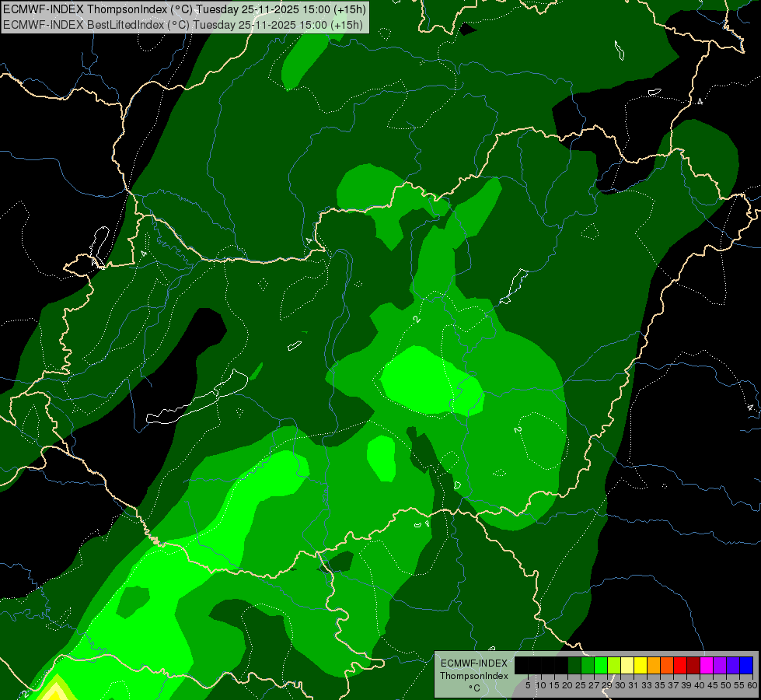
Task: Click the legend scale value 20
Action: tap(568, 685)
